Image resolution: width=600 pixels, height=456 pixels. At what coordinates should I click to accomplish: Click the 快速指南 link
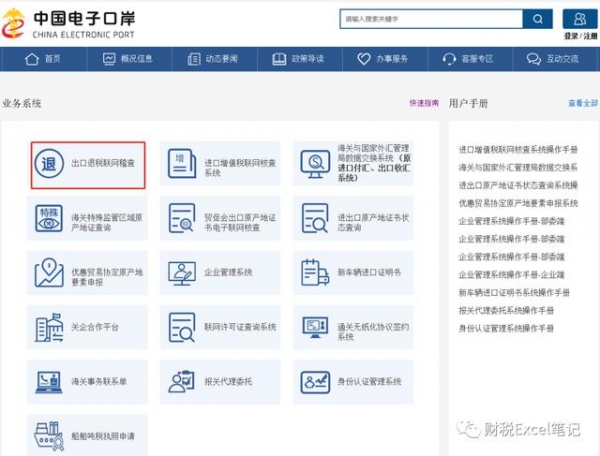tap(423, 103)
